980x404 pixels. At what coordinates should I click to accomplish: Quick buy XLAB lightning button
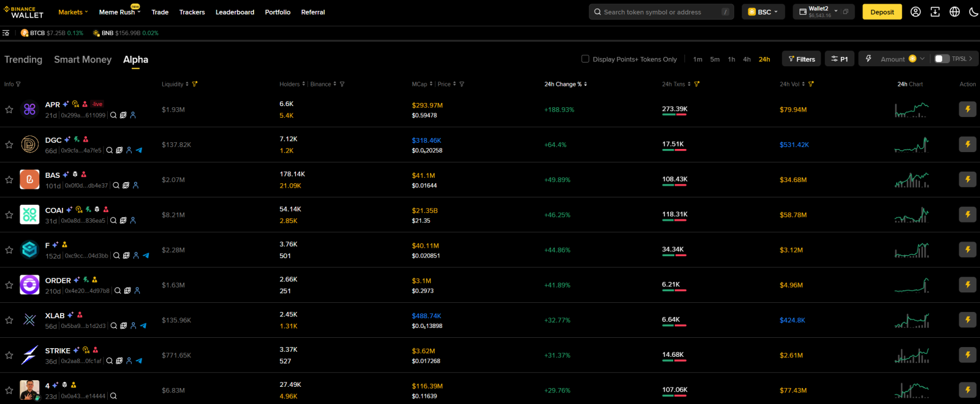pyautogui.click(x=968, y=319)
